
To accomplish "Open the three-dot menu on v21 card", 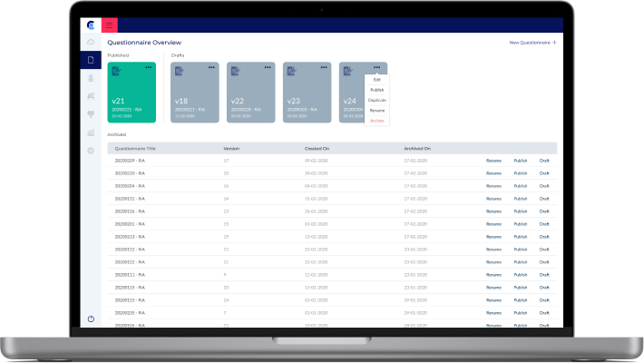I will [x=148, y=67].
